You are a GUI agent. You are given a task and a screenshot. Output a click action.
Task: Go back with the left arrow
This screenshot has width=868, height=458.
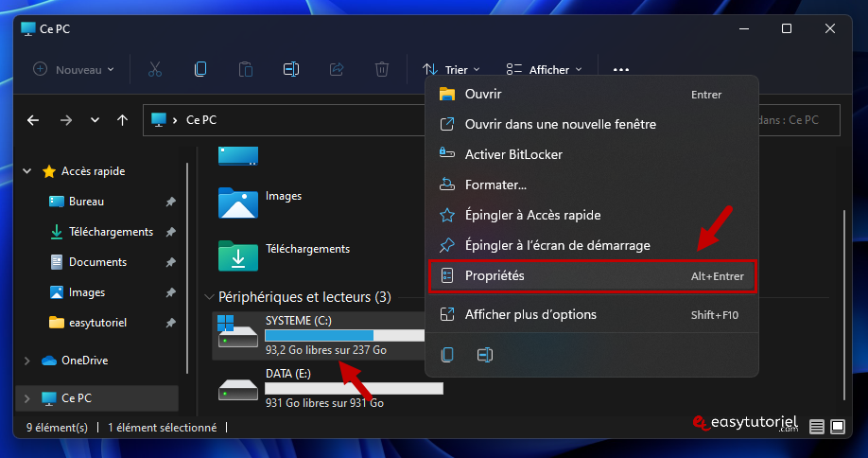(x=33, y=120)
